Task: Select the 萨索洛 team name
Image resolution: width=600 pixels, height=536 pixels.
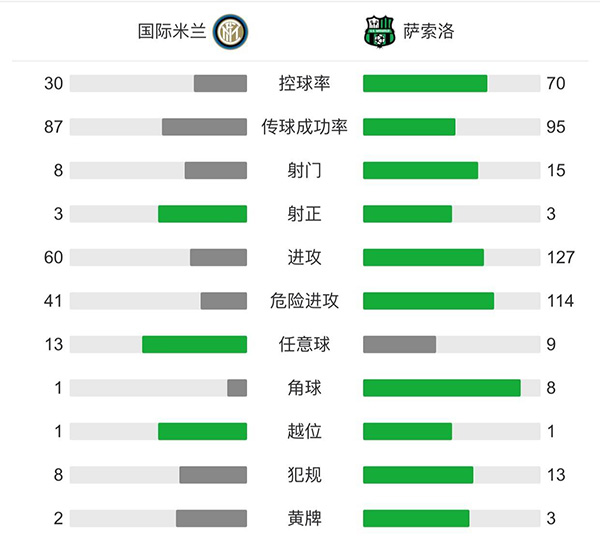Action: pos(430,32)
